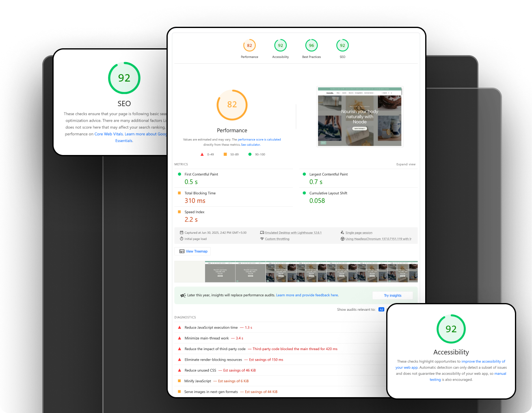Expand the Reduce unused CSS audit

[200, 370]
